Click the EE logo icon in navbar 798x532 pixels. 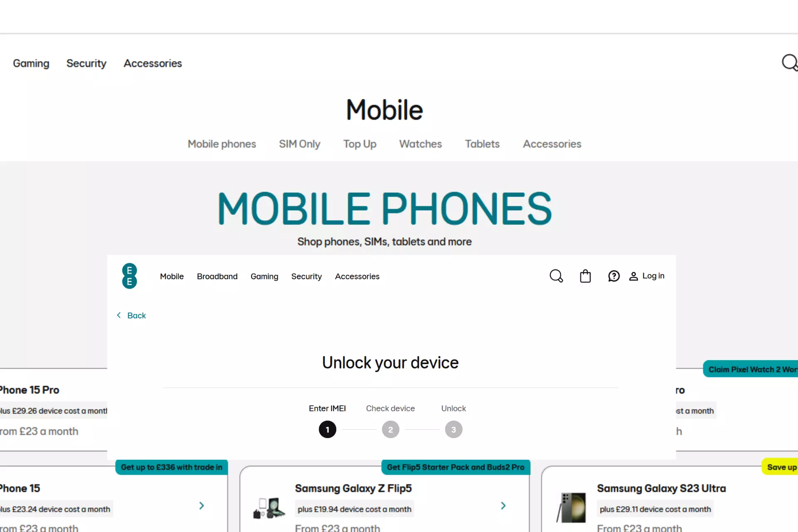tap(129, 276)
